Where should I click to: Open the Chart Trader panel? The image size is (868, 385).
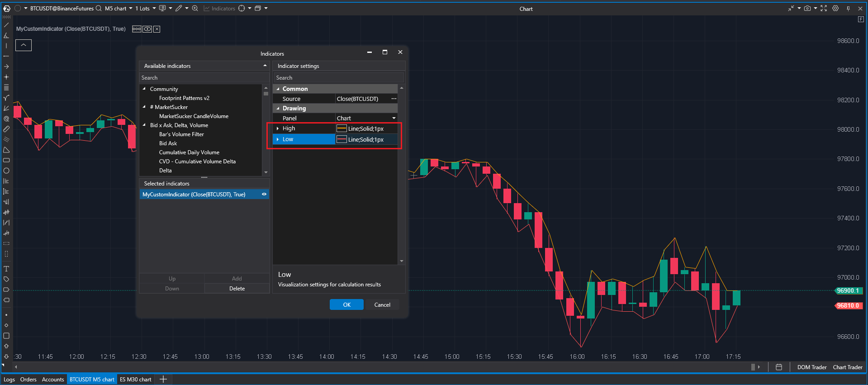pyautogui.click(x=848, y=367)
